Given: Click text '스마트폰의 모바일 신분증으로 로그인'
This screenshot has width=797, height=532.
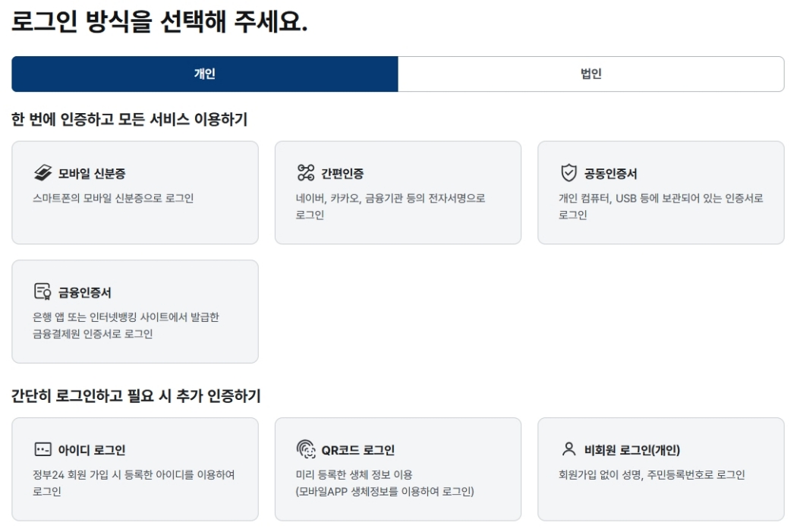Looking at the screenshot, I should click(x=113, y=198).
